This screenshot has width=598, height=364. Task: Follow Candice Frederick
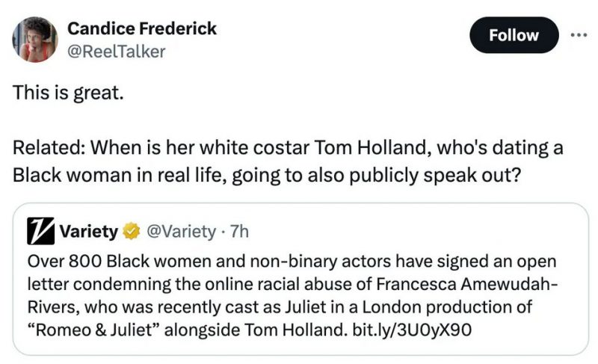click(514, 35)
